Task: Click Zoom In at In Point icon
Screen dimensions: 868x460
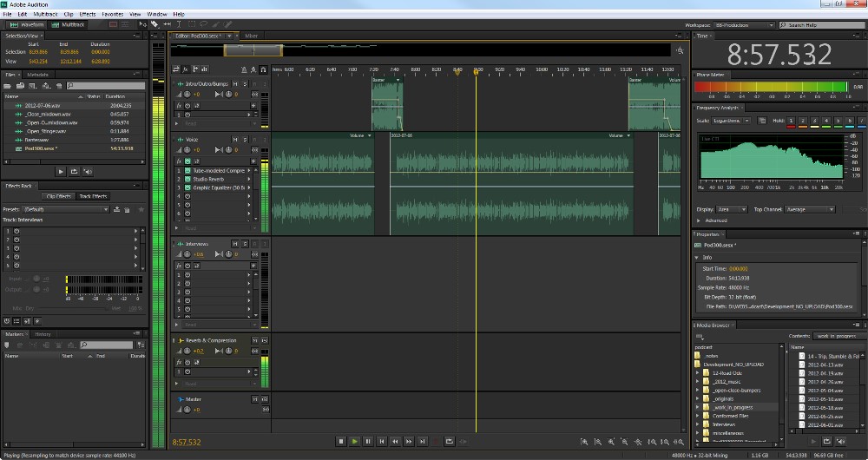Action: click(652, 442)
